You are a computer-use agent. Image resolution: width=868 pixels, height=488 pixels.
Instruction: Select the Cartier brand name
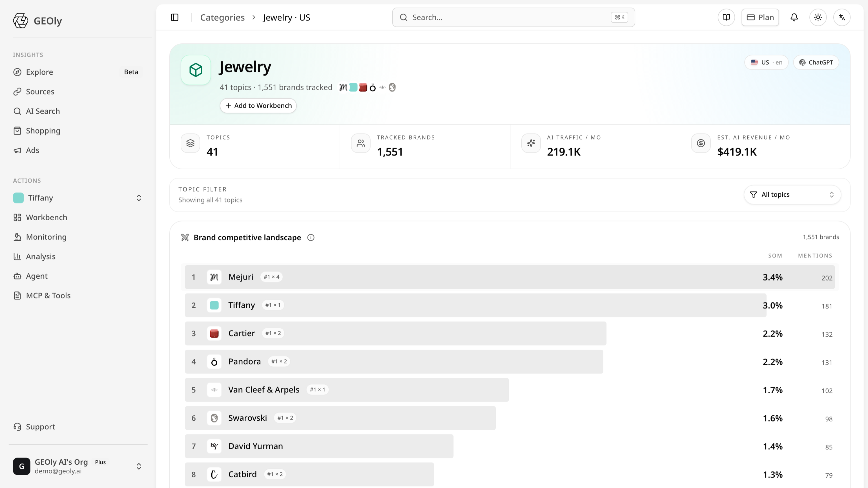click(x=242, y=333)
